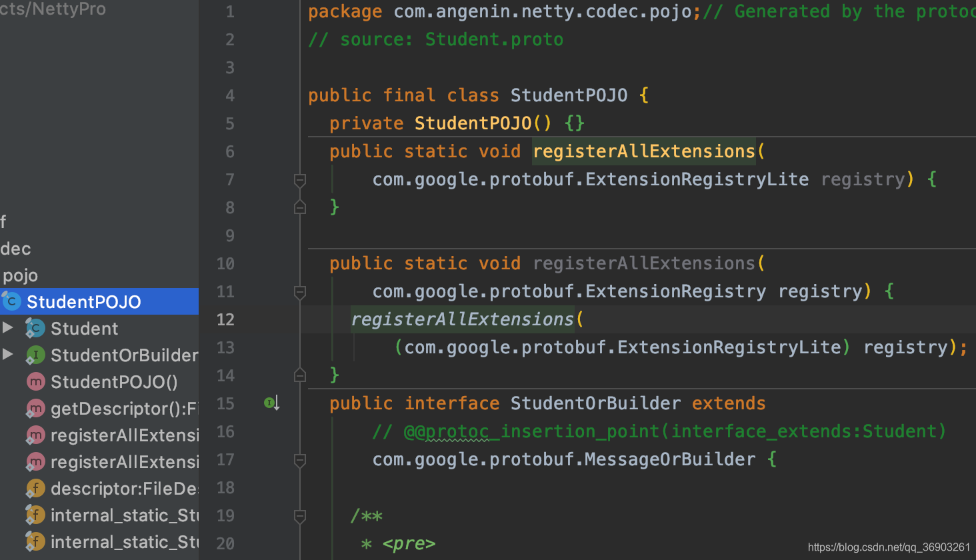
Task: Click the implemented-interface gutter icon on line 15
Action: point(271,403)
